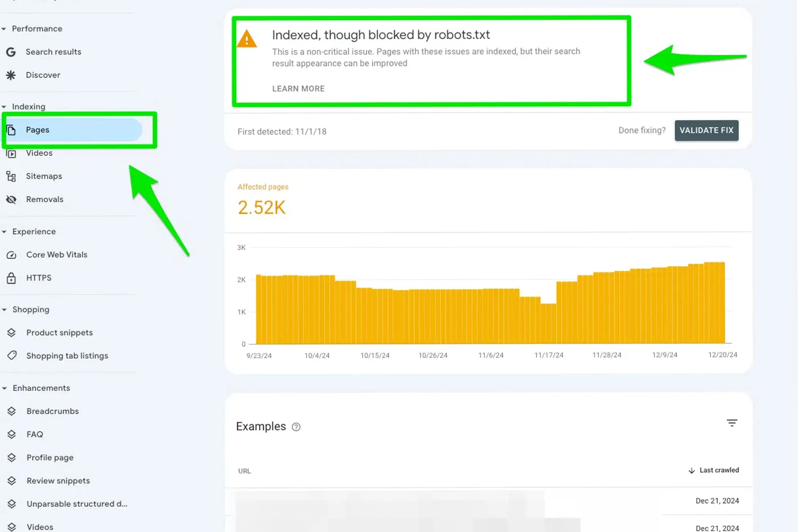The height and width of the screenshot is (532, 798).
Task: Click the Google G icon for Search results
Action: (11, 52)
